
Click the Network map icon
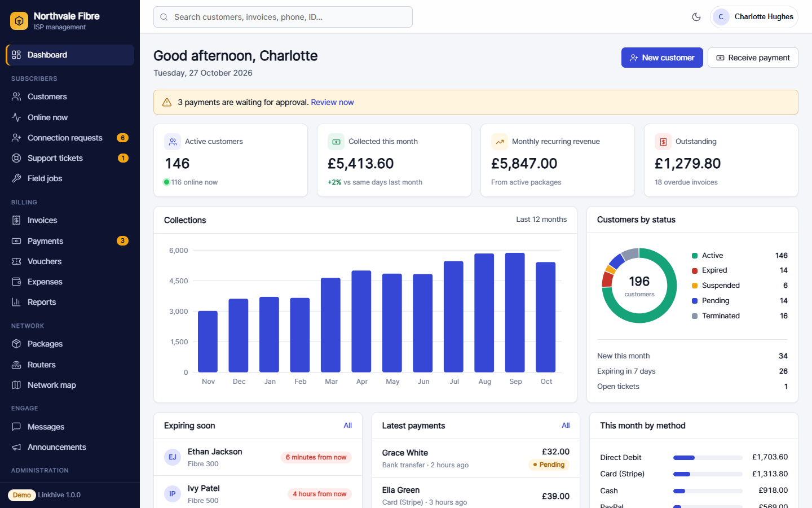(x=16, y=385)
